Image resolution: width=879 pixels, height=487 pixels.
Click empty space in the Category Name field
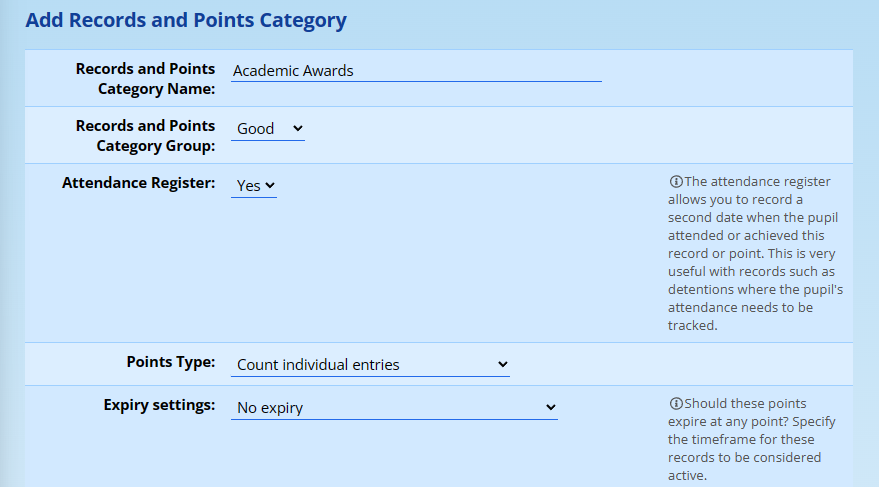pos(480,71)
